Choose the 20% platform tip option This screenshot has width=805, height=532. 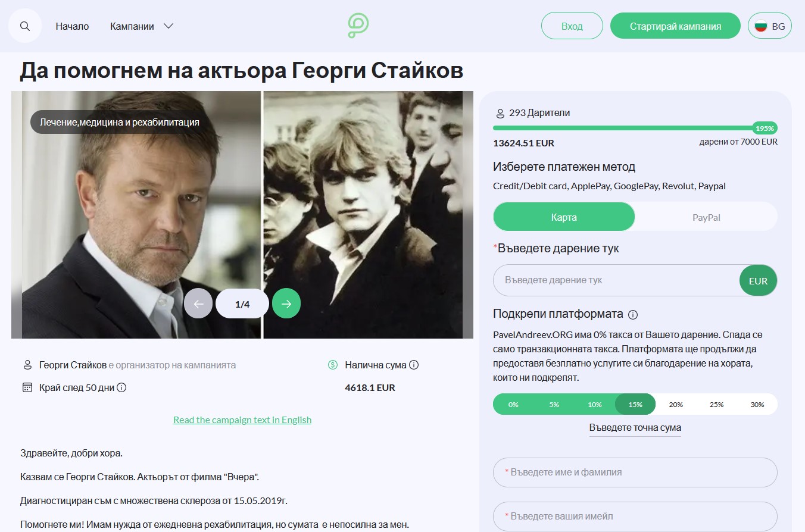point(676,405)
